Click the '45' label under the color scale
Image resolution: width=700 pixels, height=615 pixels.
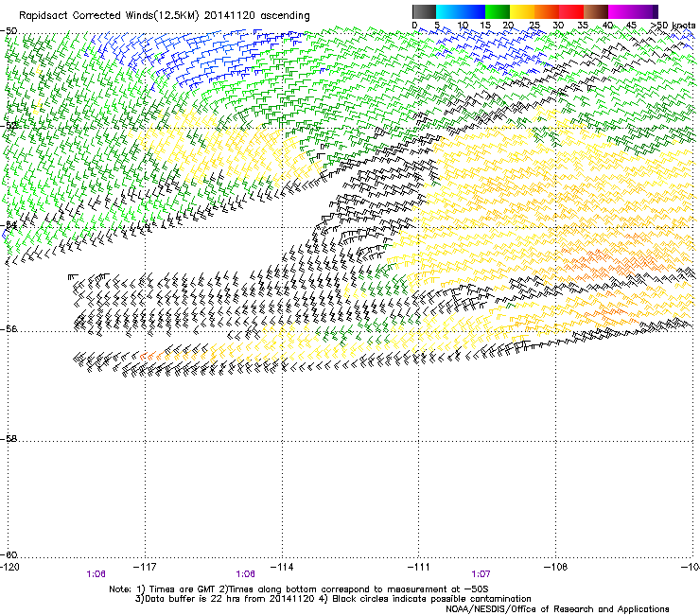point(631,25)
